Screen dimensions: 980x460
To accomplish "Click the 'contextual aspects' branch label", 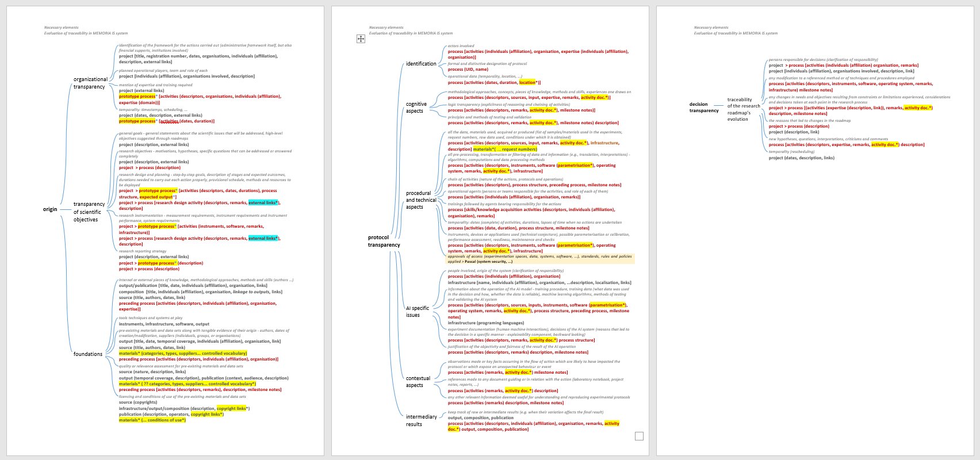I will pos(418,382).
